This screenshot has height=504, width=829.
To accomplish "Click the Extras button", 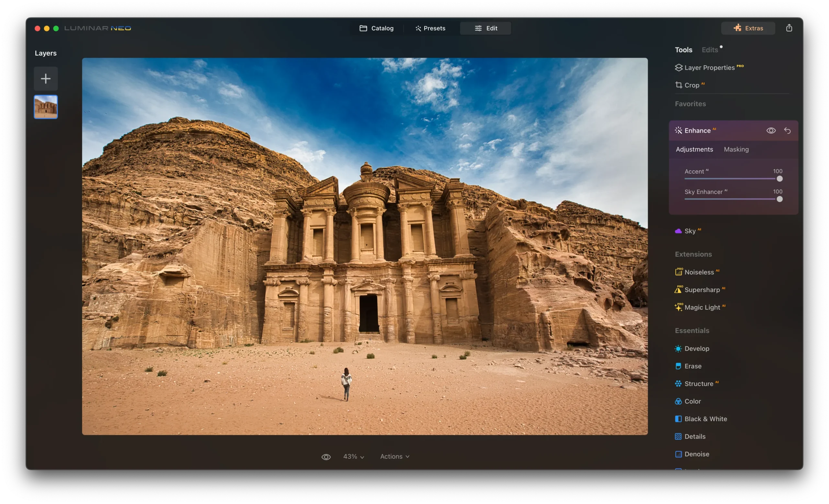I will click(748, 28).
